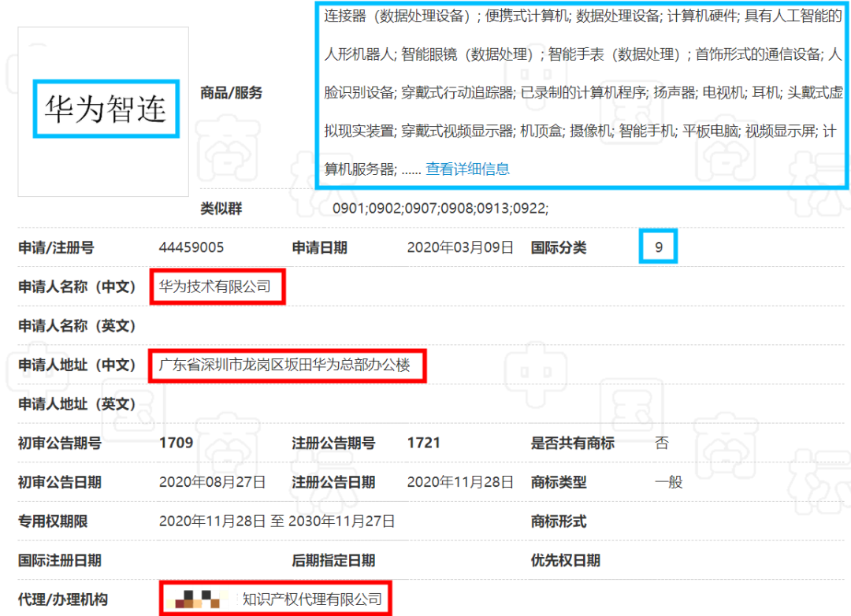Click the 初审公告期号 label
The image size is (851, 616).
pos(60,443)
